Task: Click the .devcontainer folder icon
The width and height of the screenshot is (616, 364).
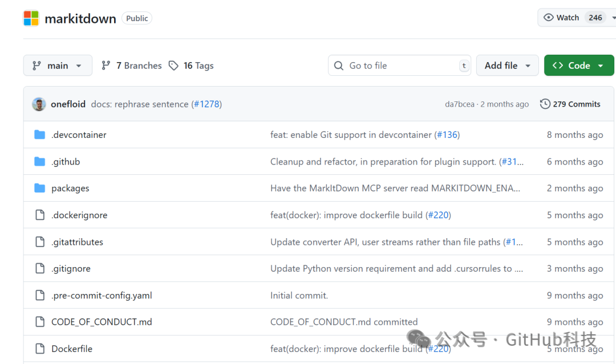Action: [40, 134]
